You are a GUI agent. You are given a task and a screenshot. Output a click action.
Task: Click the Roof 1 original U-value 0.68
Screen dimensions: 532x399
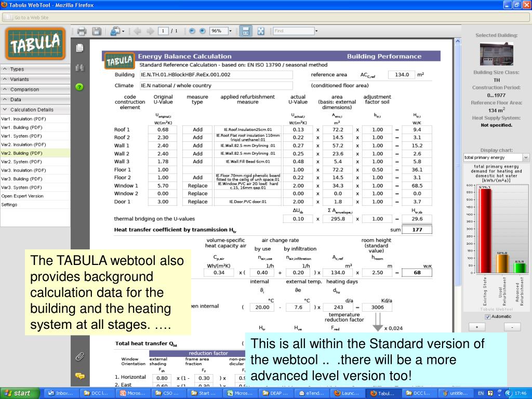tap(163, 129)
